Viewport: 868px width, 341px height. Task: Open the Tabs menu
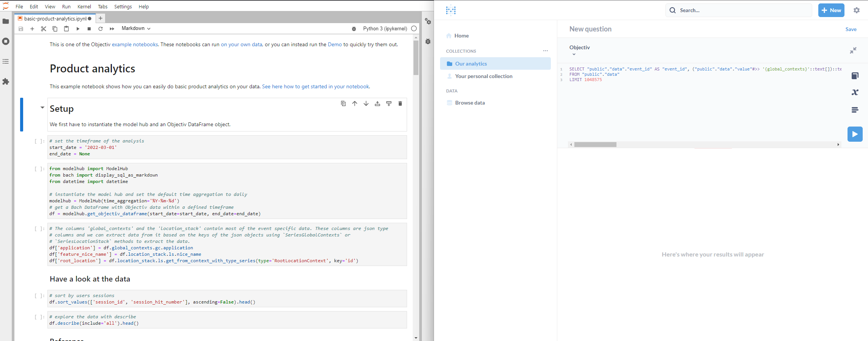103,6
